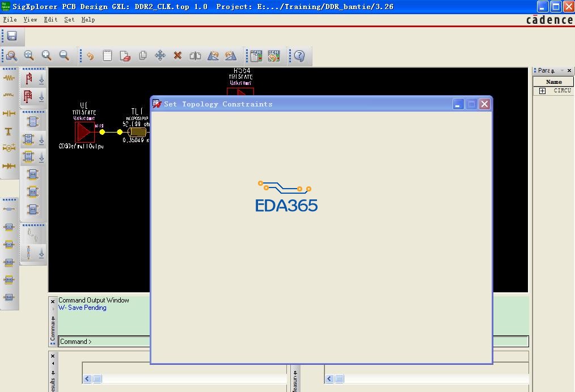This screenshot has height=392, width=575.
Task: Select the TL1 transmission line on canvas
Action: click(x=137, y=132)
